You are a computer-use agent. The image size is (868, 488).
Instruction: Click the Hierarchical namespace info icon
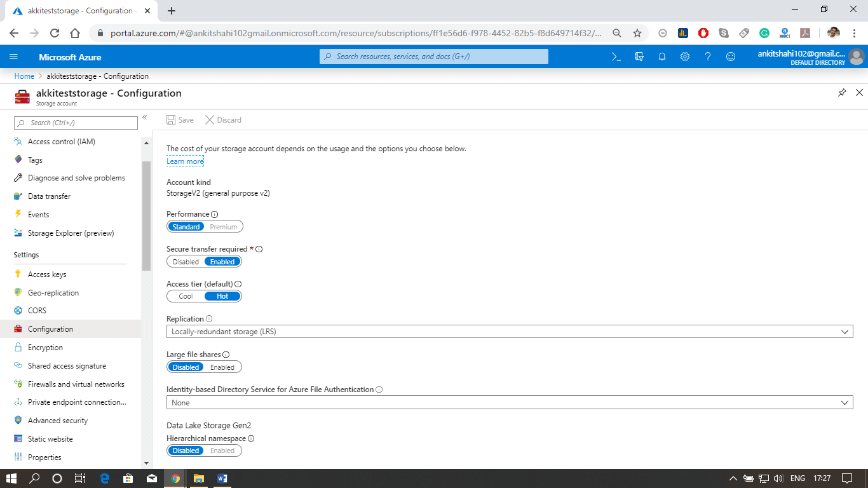(x=251, y=438)
